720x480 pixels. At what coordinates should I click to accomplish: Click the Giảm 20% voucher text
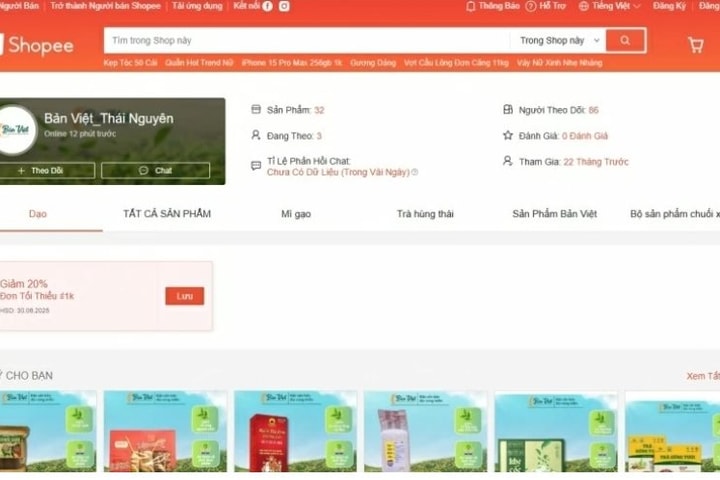point(24,284)
